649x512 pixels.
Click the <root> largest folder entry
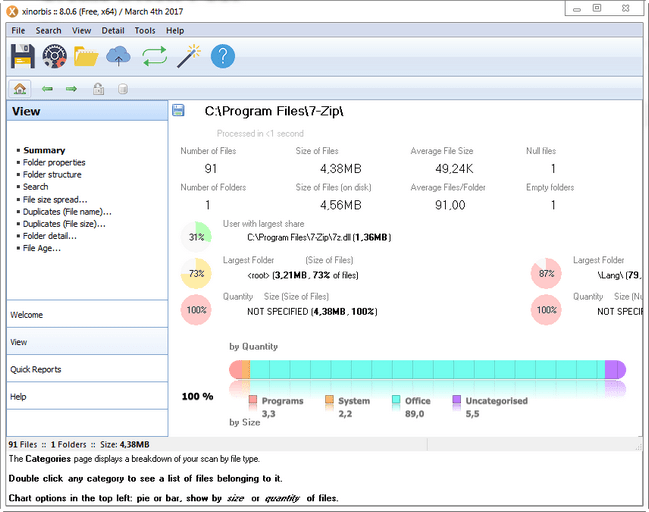[303, 275]
